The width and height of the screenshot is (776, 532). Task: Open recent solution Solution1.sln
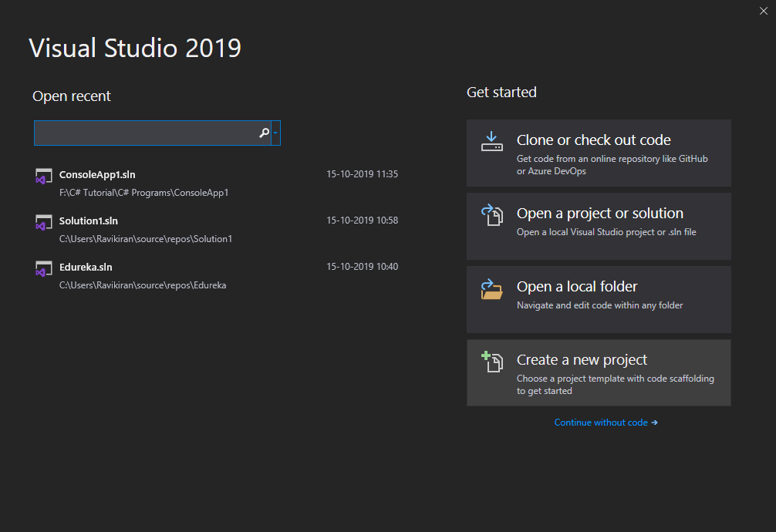pyautogui.click(x=89, y=221)
